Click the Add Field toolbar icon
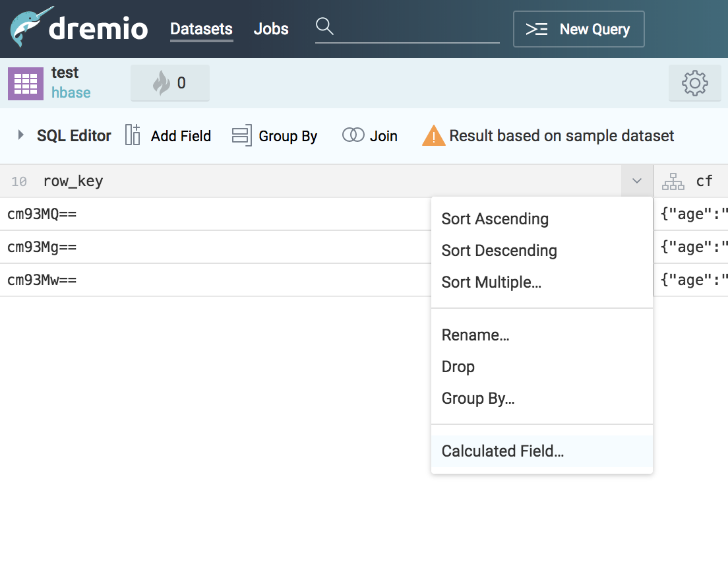728x578 pixels. (x=133, y=135)
